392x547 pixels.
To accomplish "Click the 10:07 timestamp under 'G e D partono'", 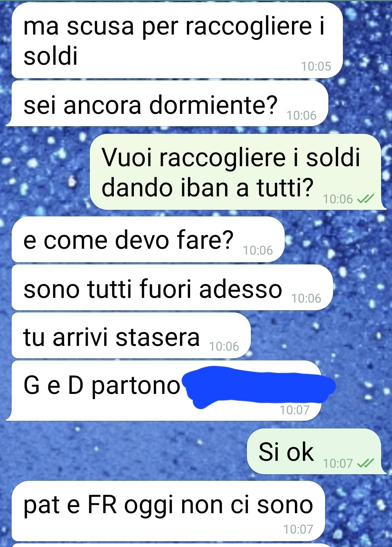I will [x=295, y=410].
